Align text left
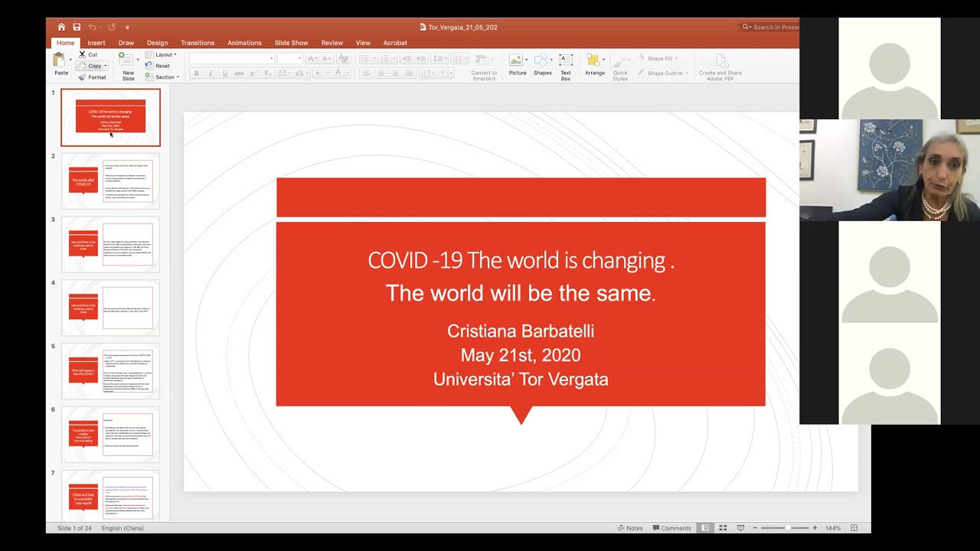This screenshot has height=551, width=980. click(x=366, y=73)
